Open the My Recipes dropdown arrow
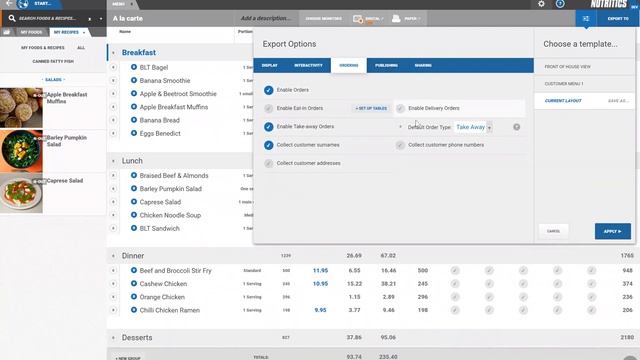 click(84, 32)
